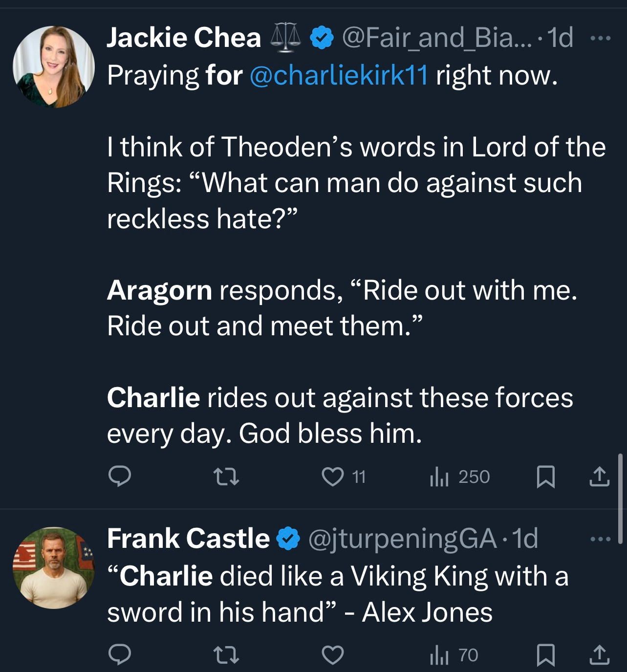Share Jackie Chea's tweet
The height and width of the screenshot is (672, 627).
(599, 477)
